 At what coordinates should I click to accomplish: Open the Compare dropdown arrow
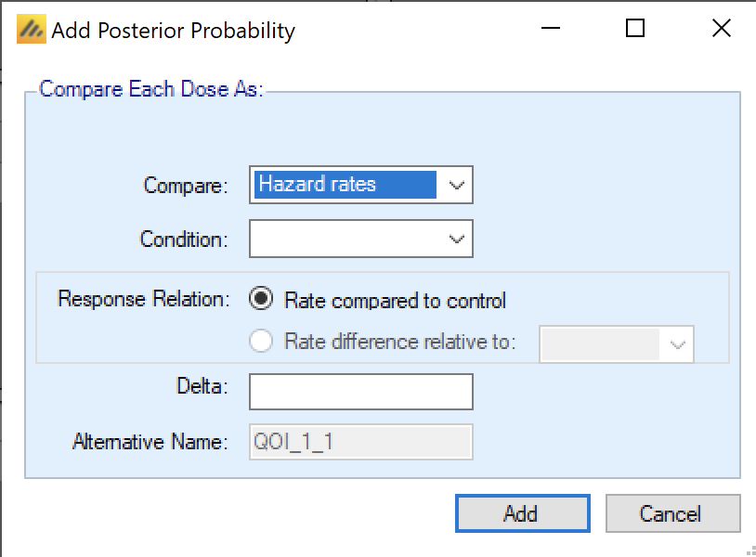(456, 185)
